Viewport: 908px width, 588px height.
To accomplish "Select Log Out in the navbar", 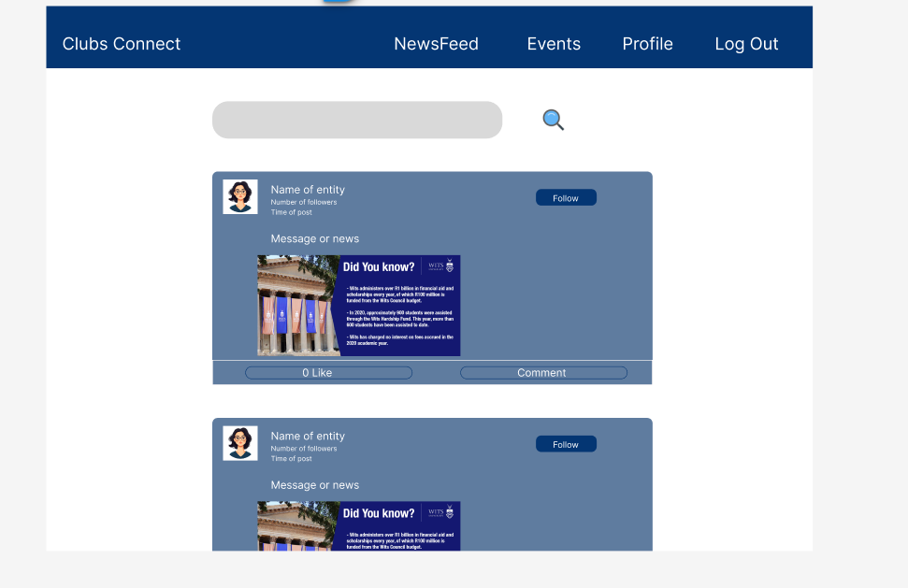I will tap(746, 44).
